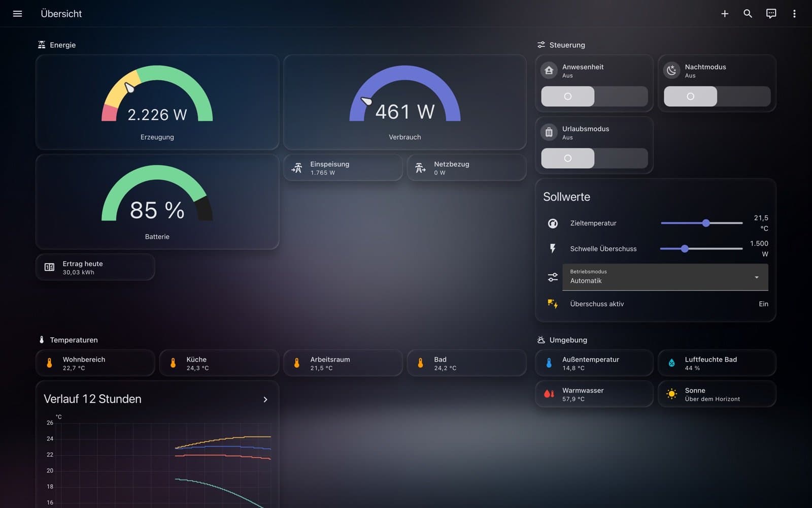This screenshot has width=812, height=508.
Task: Click the Nachtmodus moon icon
Action: tap(672, 71)
